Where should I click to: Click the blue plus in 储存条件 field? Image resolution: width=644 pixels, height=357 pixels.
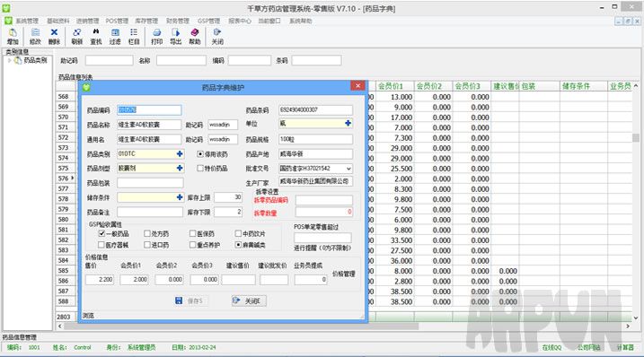[x=180, y=197]
